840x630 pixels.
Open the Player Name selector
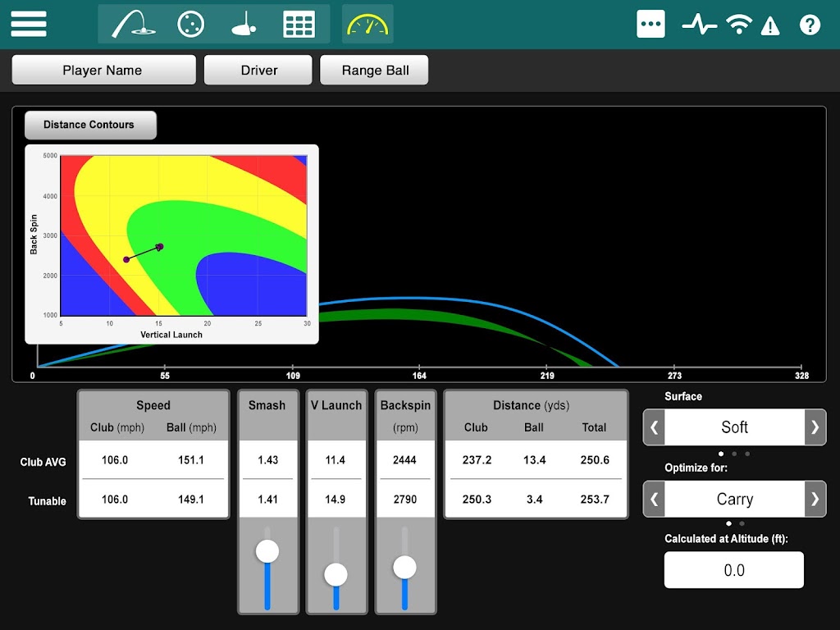(103, 71)
